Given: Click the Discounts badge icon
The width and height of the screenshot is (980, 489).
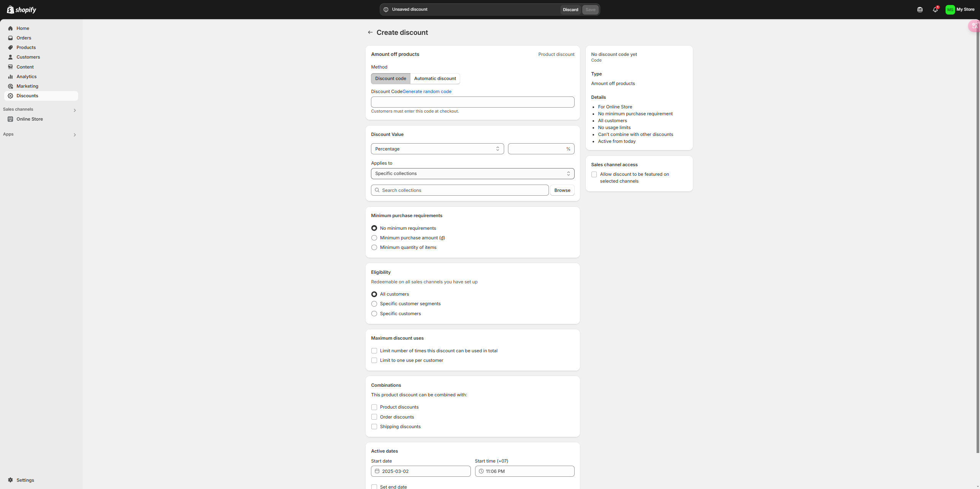Looking at the screenshot, I should point(10,96).
